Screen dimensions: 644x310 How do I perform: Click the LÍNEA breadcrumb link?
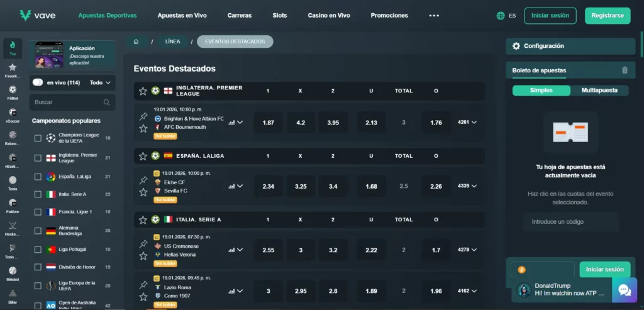[172, 42]
